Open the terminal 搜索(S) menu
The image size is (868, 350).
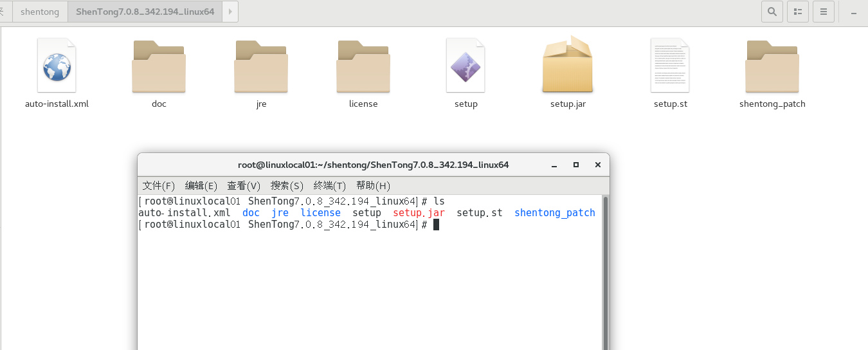pos(287,185)
